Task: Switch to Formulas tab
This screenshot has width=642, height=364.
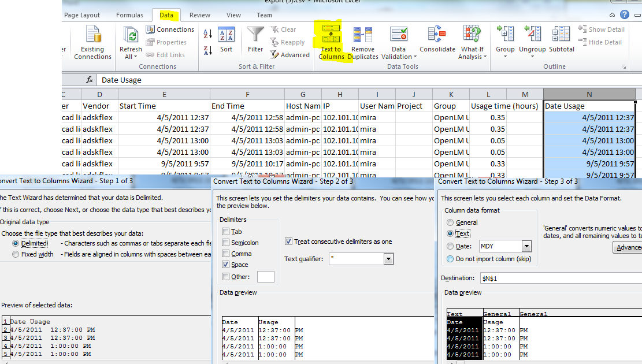Action: 129,15
